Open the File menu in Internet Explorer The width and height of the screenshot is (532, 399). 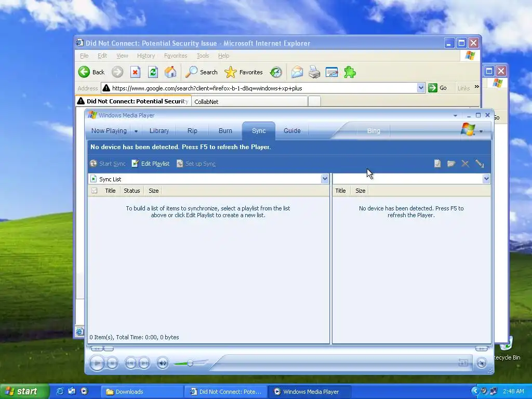tap(84, 56)
